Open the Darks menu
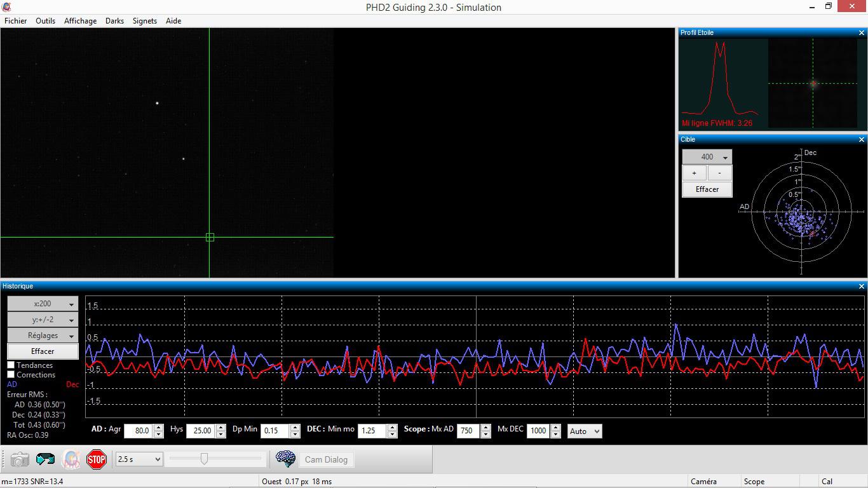868x488 pixels. click(114, 21)
